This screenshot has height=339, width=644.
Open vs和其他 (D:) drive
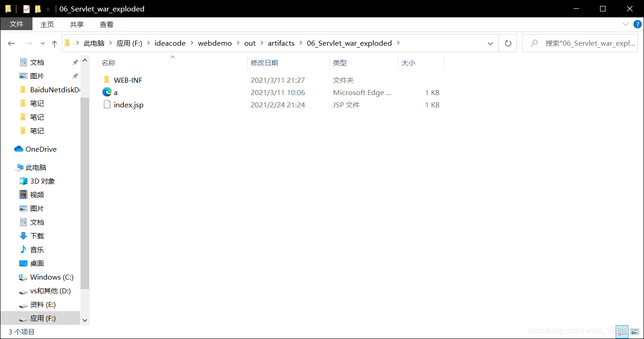click(x=45, y=291)
